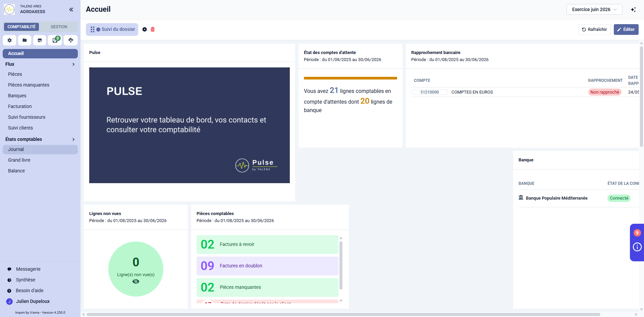
Task: Select the Suivi du dossier tab
Action: [x=112, y=30]
